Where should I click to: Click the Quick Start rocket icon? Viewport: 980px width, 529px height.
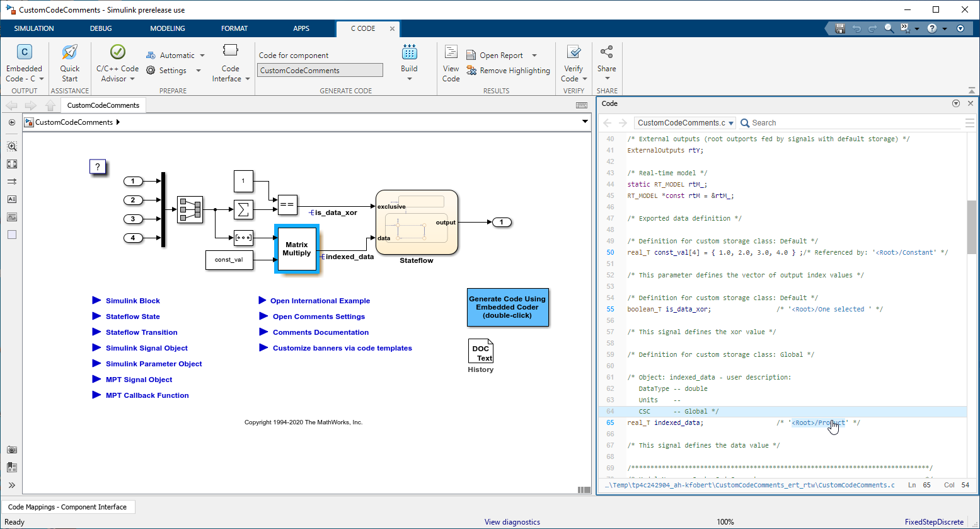pos(70,53)
